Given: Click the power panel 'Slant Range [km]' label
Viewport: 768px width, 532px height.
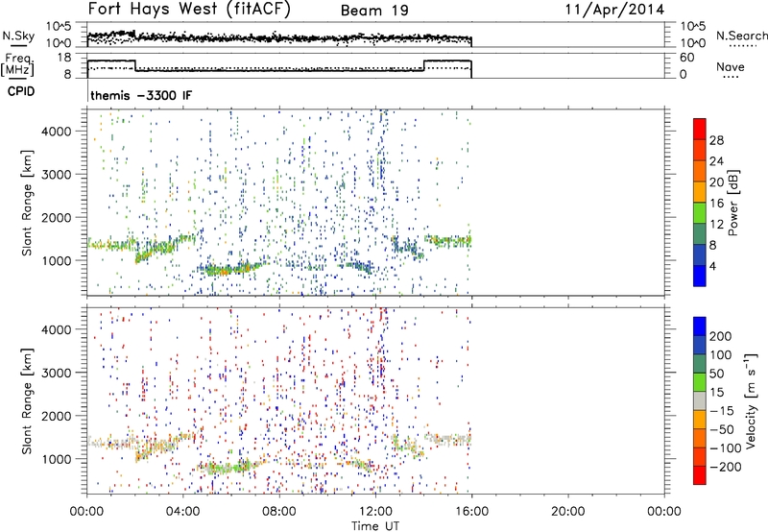Looking at the screenshot, I should point(27,203).
